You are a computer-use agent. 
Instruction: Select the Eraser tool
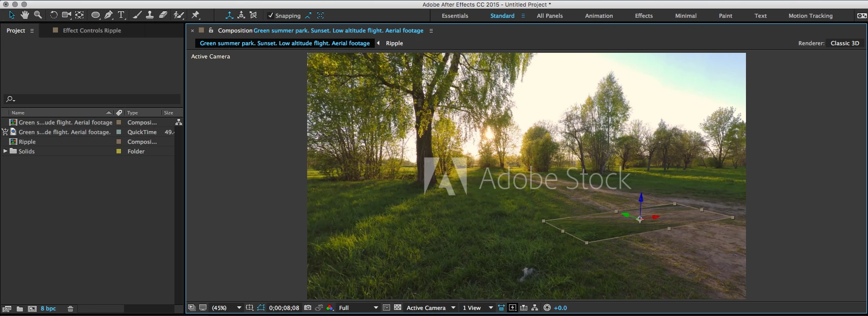click(163, 15)
